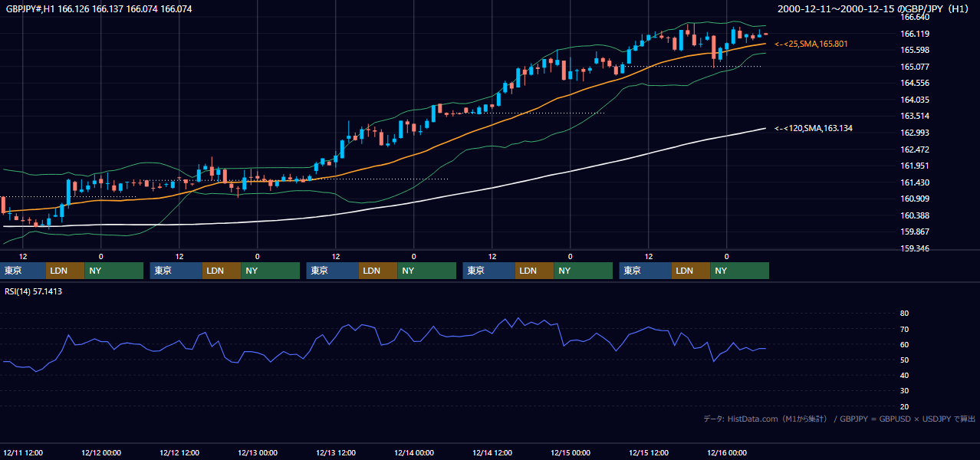Image resolution: width=980 pixels, height=460 pixels.
Task: Click the 12/13 00:00 time axis label
Action: [258, 452]
